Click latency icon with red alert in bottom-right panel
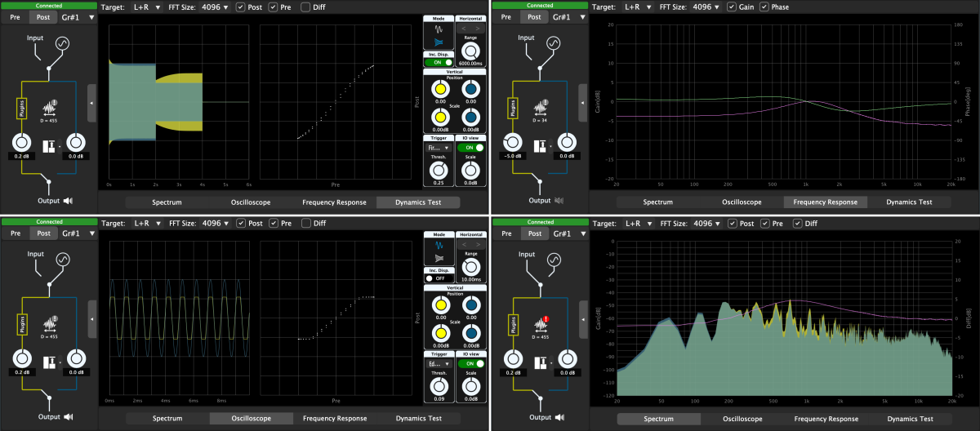The image size is (980, 431). pyautogui.click(x=540, y=324)
